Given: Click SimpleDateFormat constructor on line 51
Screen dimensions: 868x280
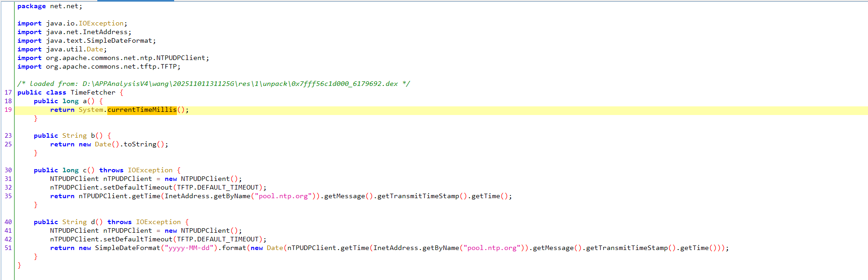Looking at the screenshot, I should coord(128,248).
